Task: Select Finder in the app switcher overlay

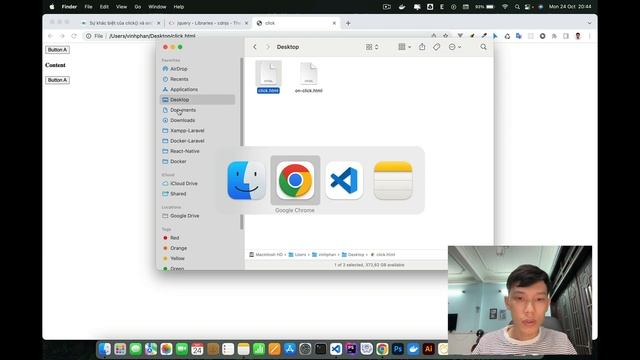Action: click(246, 180)
